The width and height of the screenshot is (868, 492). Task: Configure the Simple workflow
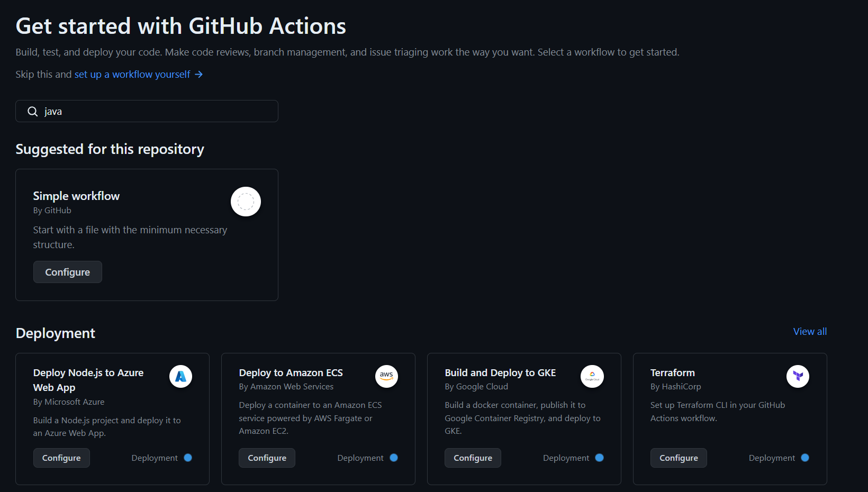click(68, 272)
